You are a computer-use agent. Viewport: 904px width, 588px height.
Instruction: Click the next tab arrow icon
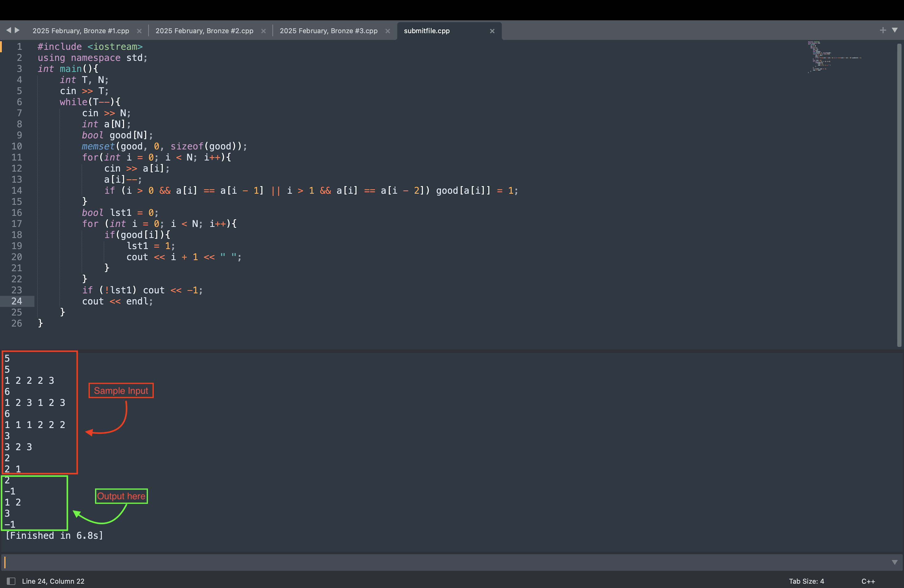17,30
